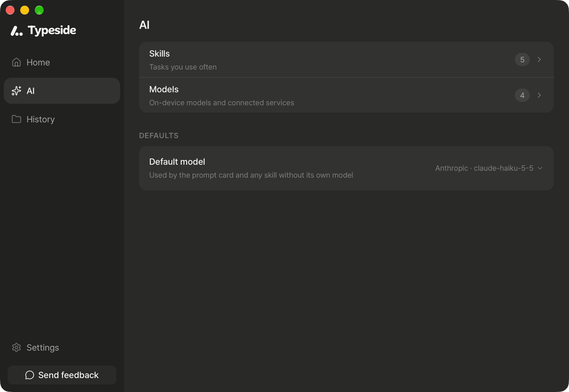Click the 'Tasks you use often' subtitle
Viewport: 569px width, 392px height.
183,67
